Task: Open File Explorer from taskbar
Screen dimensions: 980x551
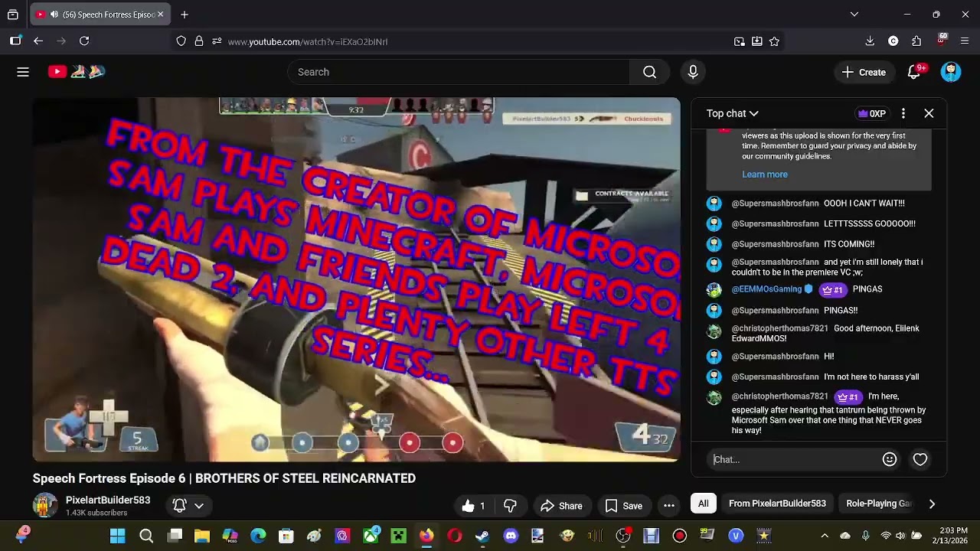Action: [x=202, y=536]
